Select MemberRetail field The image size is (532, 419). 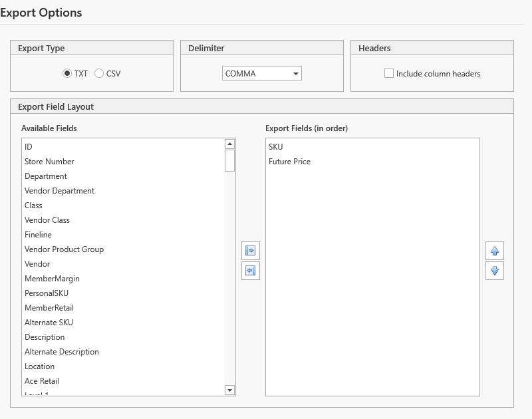(122, 307)
